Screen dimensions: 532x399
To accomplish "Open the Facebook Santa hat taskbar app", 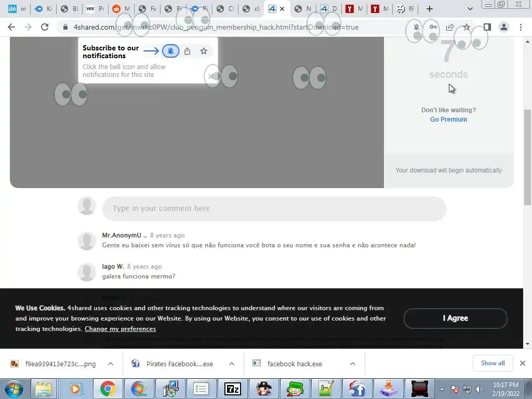I will tap(357, 389).
